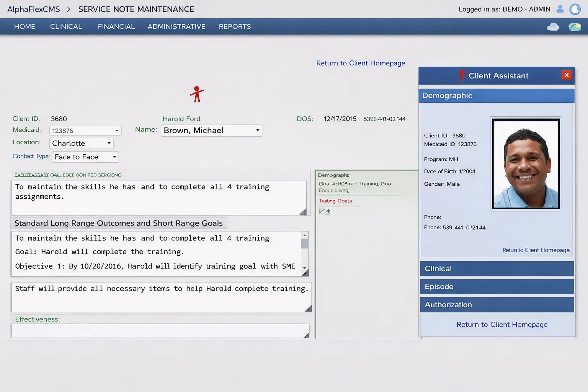Click the person icon in the Client Assistant header

coord(462,75)
